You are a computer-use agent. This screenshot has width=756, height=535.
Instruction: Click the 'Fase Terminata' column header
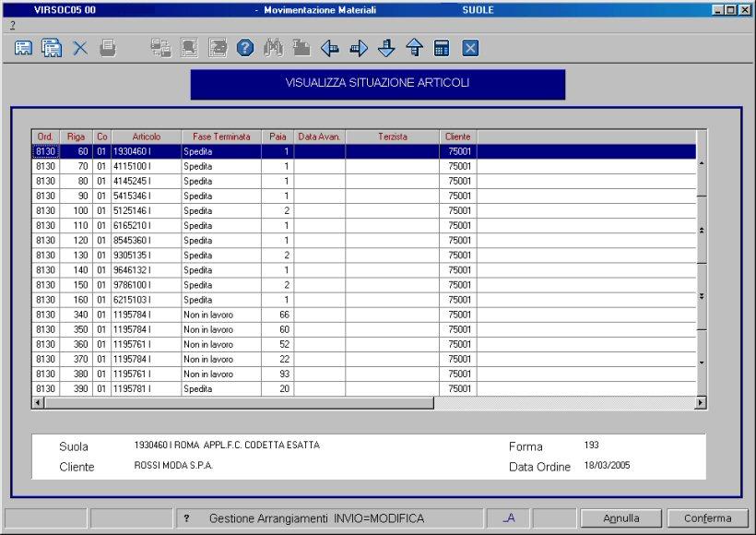(x=221, y=137)
